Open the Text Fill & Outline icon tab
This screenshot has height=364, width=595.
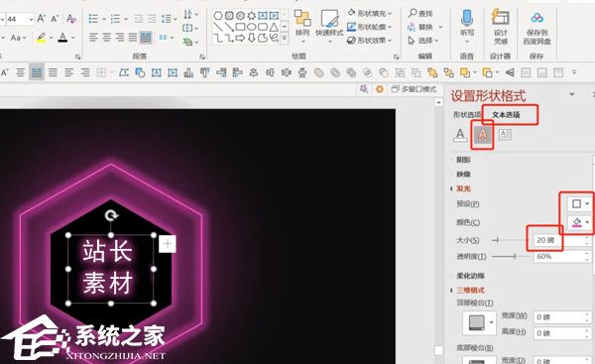(x=460, y=135)
